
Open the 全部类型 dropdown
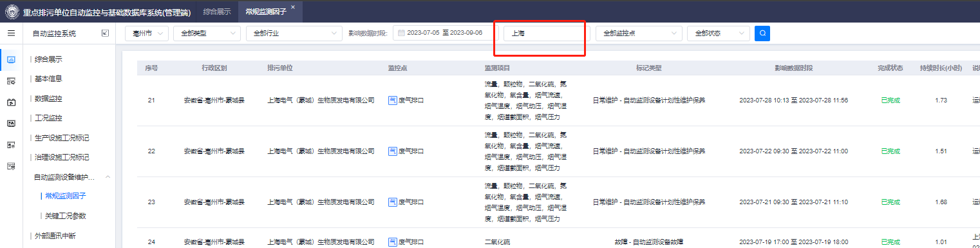point(207,33)
